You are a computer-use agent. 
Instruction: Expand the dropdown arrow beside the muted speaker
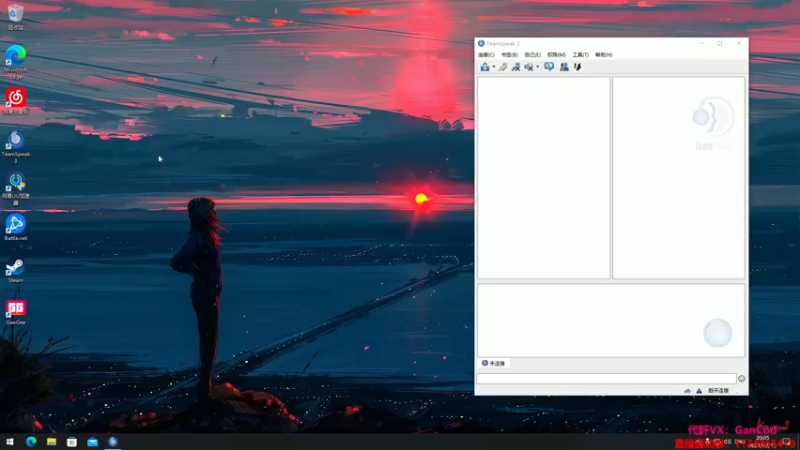[x=538, y=67]
